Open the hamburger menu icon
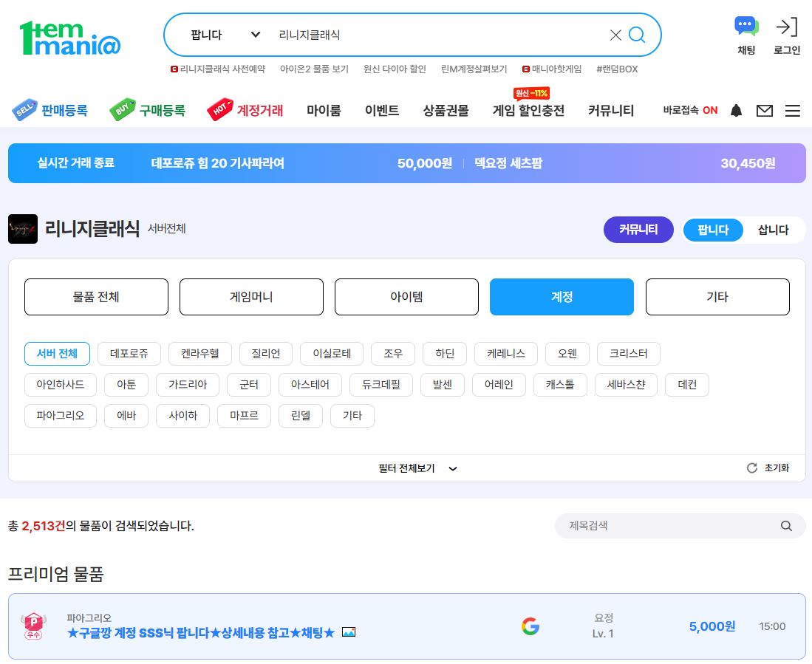The image size is (812, 664). [792, 110]
